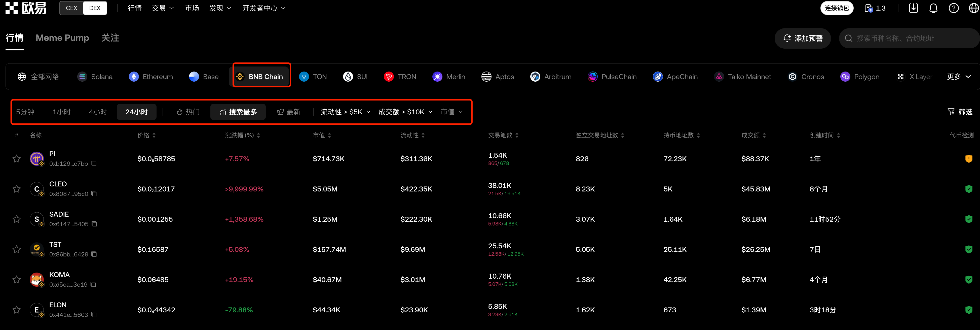Image resolution: width=980 pixels, height=330 pixels.
Task: Click the CLEO green security shield
Action: point(969,189)
